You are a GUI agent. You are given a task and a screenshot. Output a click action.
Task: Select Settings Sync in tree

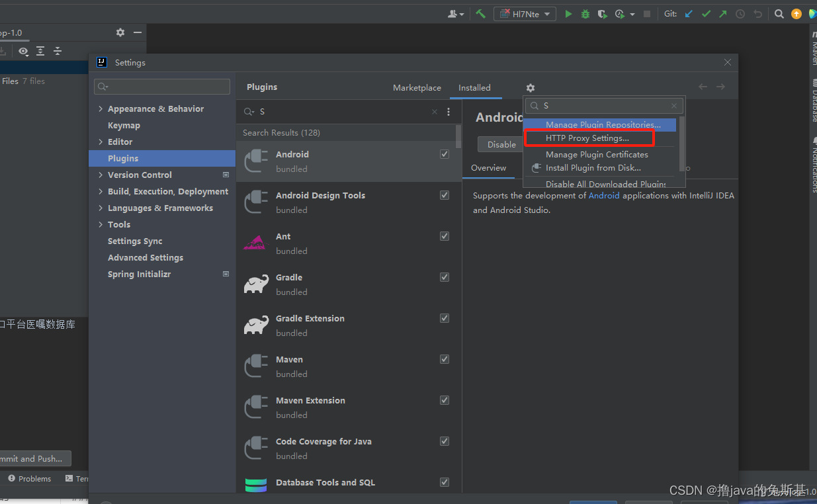(x=135, y=241)
